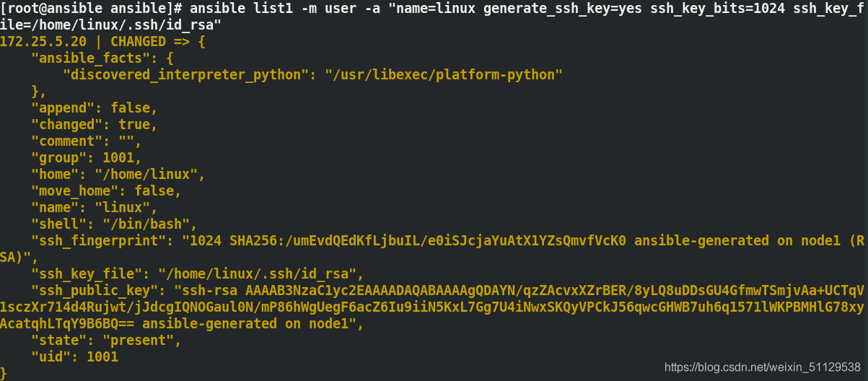Click the root@ansible shell prompt

coord(93,9)
